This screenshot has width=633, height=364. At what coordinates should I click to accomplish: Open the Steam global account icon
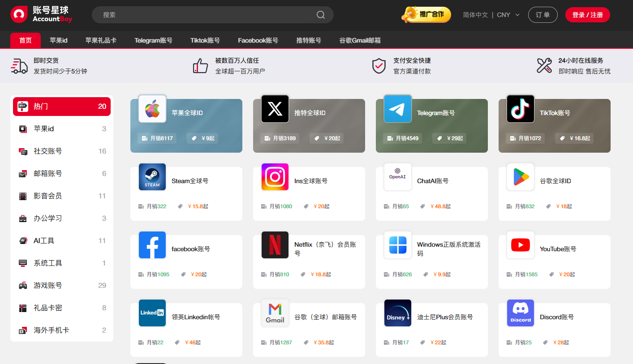pyautogui.click(x=152, y=177)
